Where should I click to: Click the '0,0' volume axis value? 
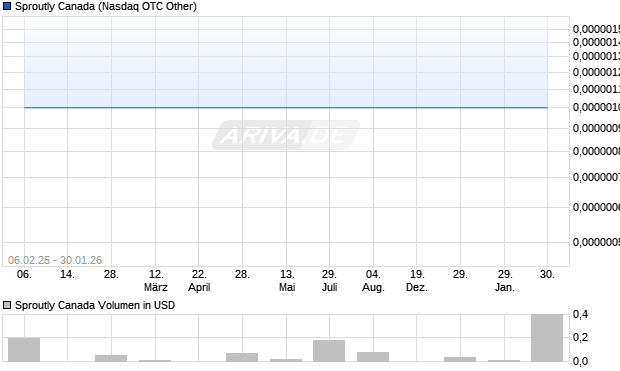580,361
